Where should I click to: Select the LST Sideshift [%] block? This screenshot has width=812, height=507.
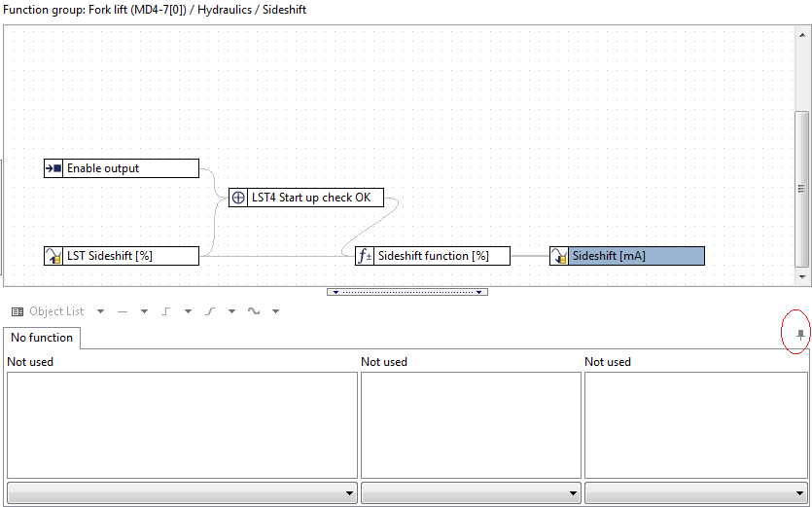pyautogui.click(x=122, y=256)
